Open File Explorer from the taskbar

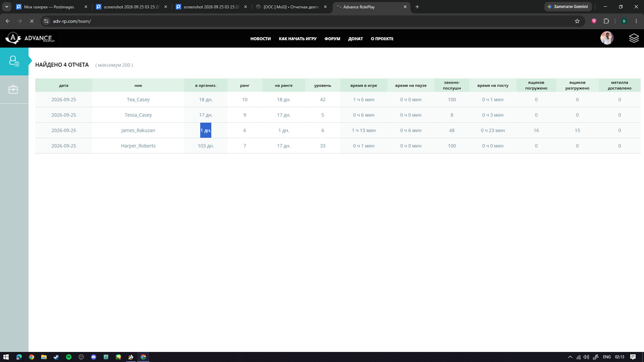44,357
